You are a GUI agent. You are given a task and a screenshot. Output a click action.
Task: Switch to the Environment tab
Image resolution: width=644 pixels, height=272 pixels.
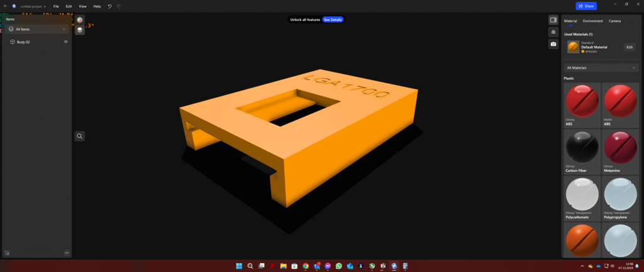[592, 21]
